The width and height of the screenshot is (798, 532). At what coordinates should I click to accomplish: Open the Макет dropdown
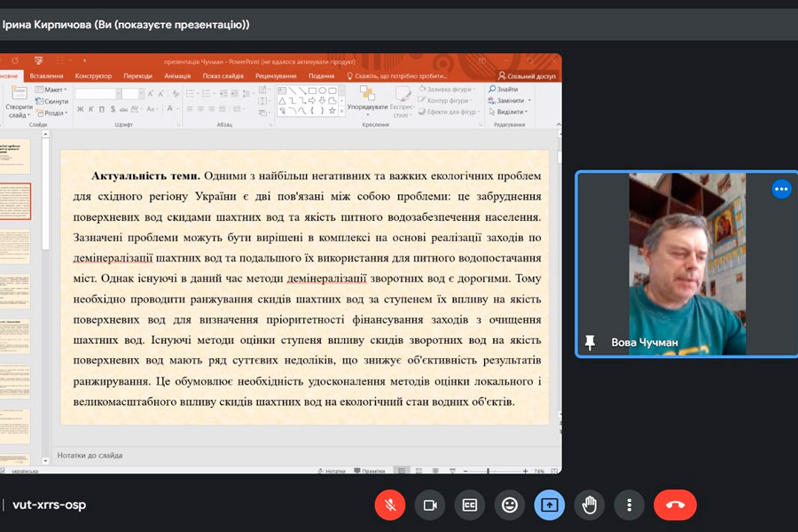click(52, 90)
